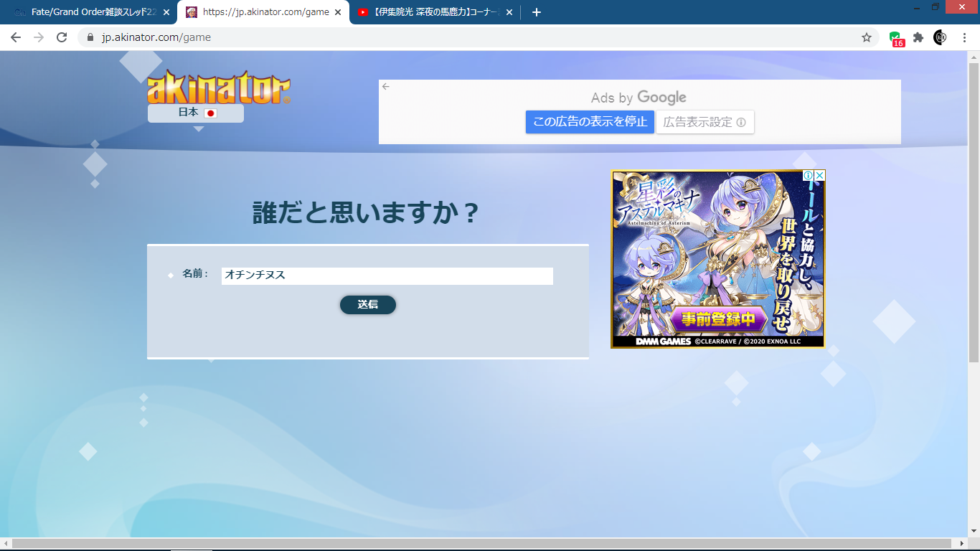The image size is (980, 551).
Task: Click the ad info icon on the anime banner
Action: pyautogui.click(x=808, y=176)
